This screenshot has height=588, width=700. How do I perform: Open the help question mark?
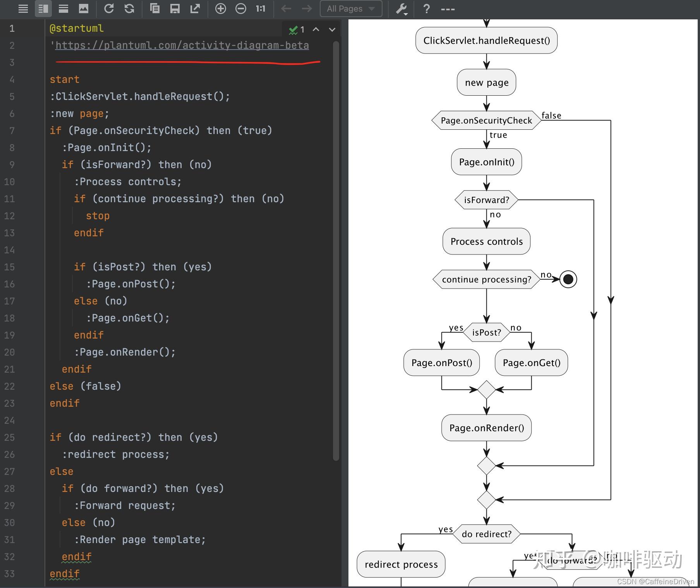coord(426,9)
